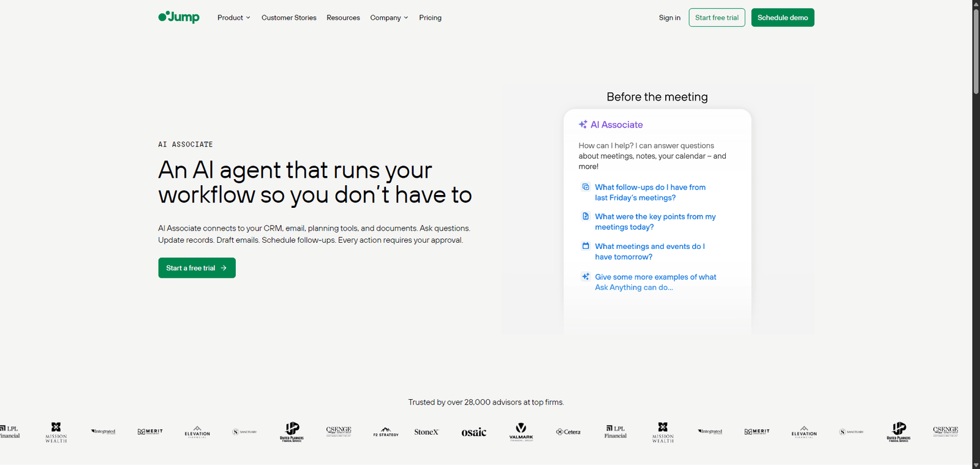Click the Sign in link
Screen dimensions: 980x469
click(669, 18)
